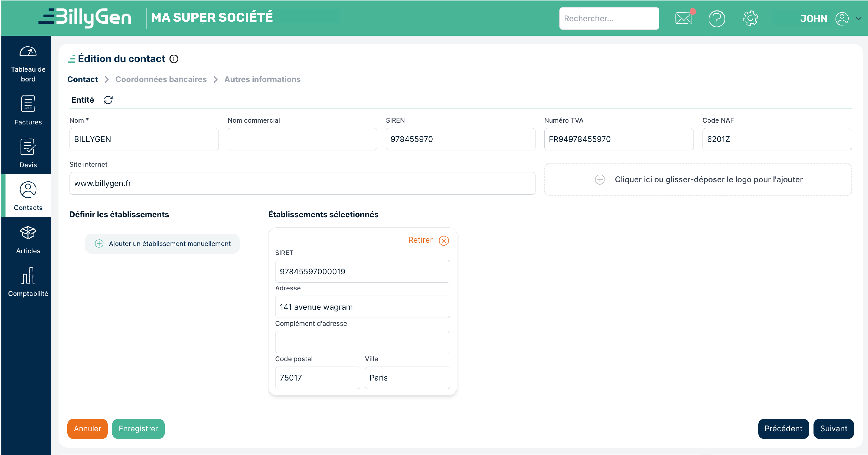Click the Ville field containing Paris

coord(407,378)
